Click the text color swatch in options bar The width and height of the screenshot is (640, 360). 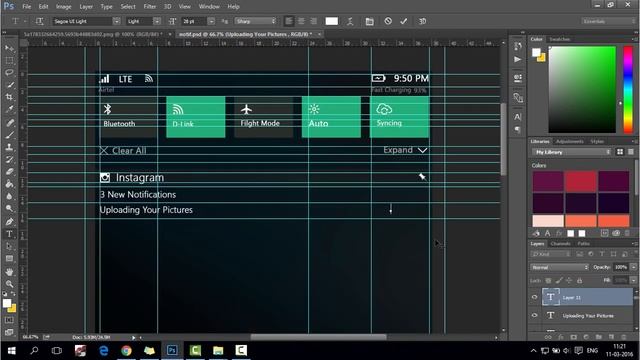tap(331, 21)
